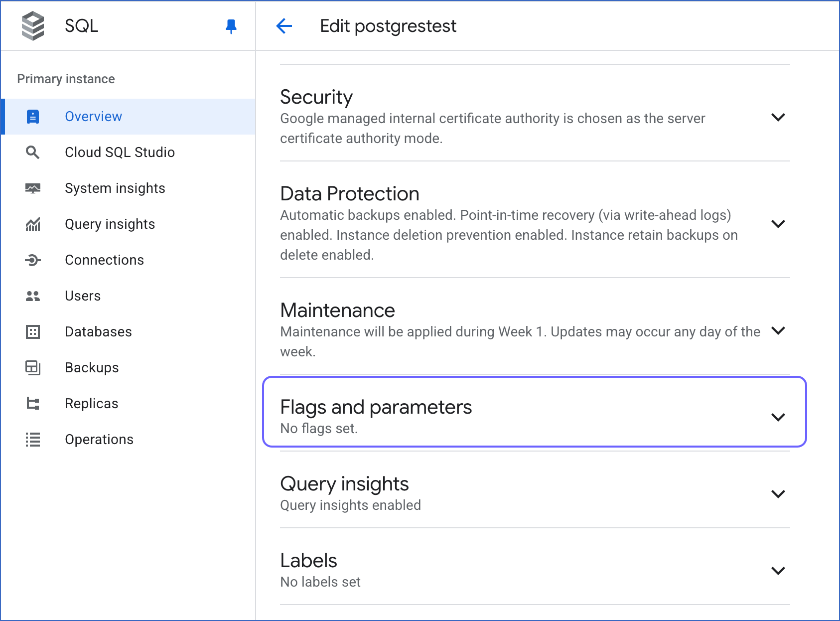Screen dimensions: 840x621
Task: Click the Query insights section heading
Action: 344,484
